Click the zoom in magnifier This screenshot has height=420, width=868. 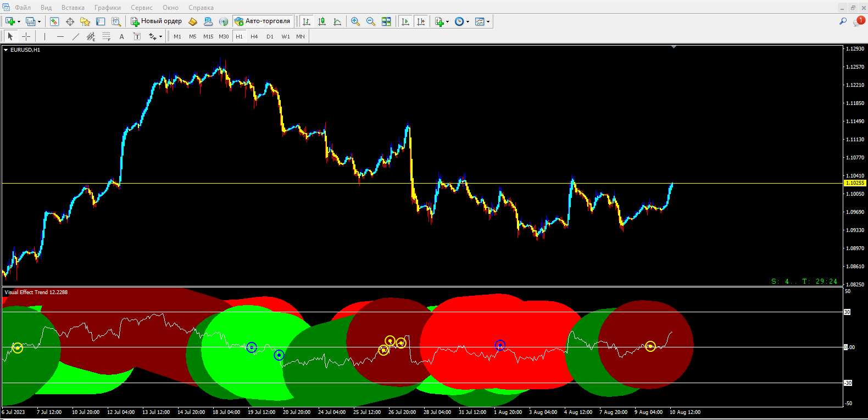tap(355, 21)
